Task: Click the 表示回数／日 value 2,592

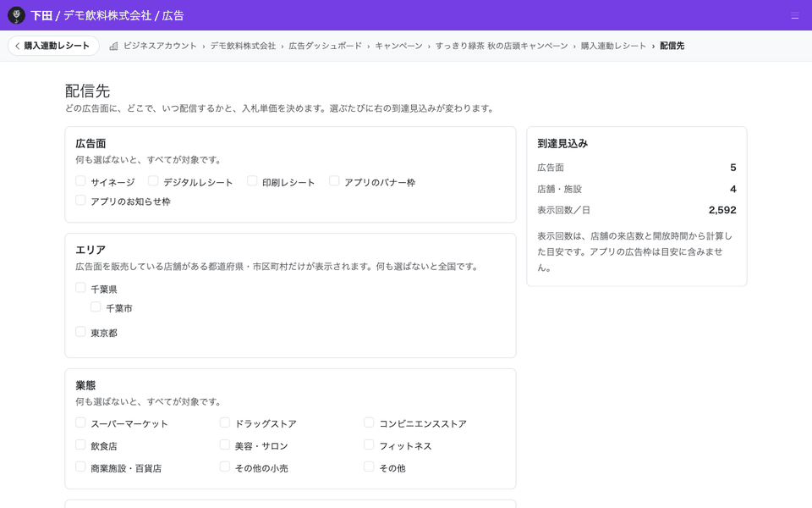Action: 722,210
